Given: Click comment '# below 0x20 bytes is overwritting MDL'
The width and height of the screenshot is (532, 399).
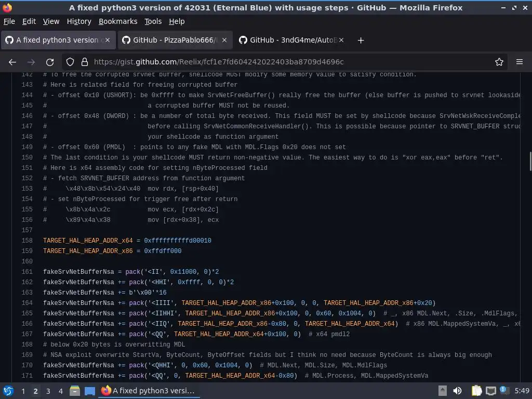Looking at the screenshot, I should [x=114, y=344].
